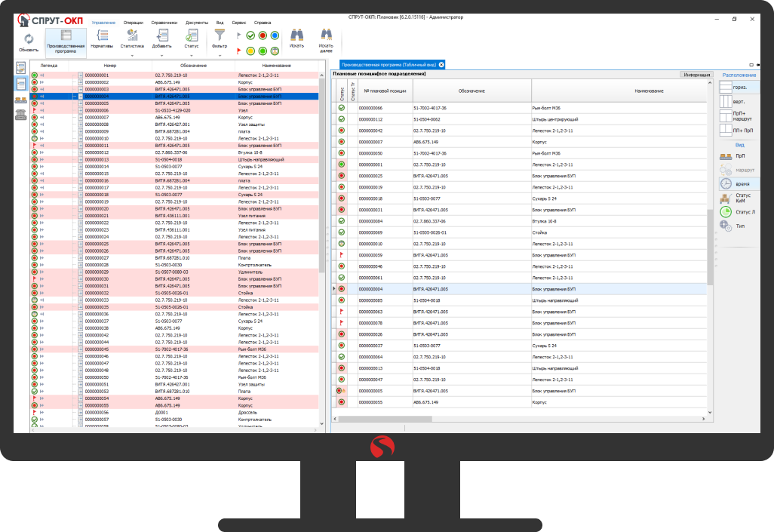Toggle the blue circle status filter
774x532 pixels.
[275, 35]
